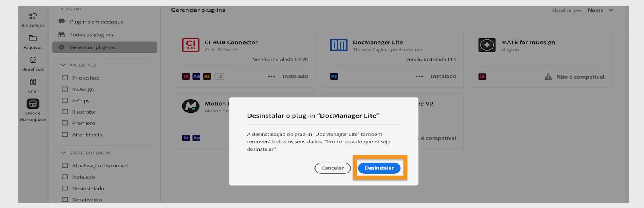
Task: Click Instalado status on CI HUB card
Action: tap(295, 76)
